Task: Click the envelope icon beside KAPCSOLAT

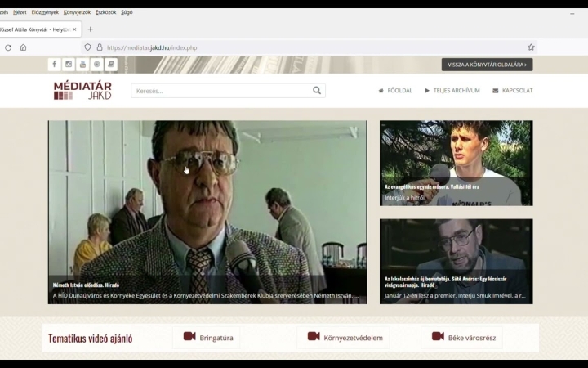Action: point(496,91)
